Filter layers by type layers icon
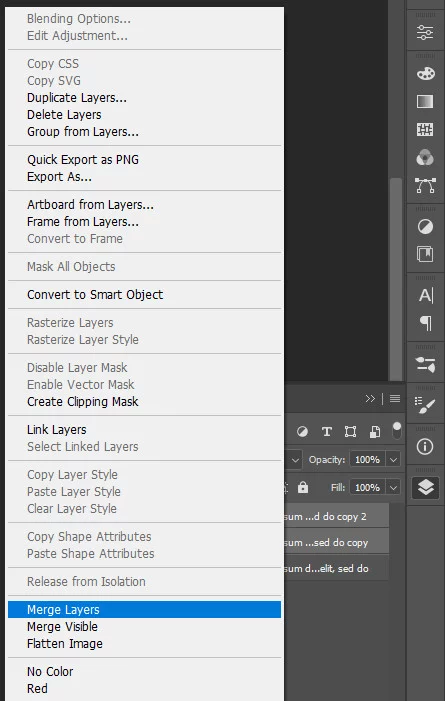 click(326, 432)
